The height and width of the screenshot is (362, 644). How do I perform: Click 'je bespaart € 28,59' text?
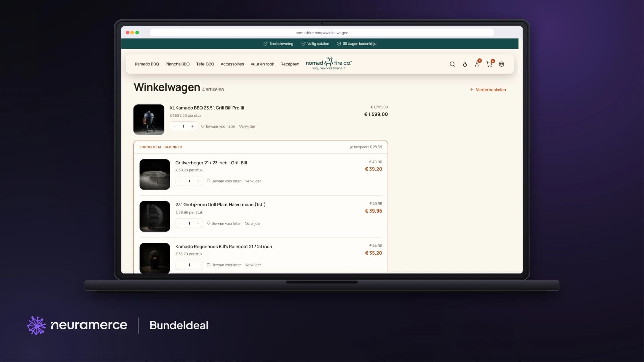(x=366, y=147)
